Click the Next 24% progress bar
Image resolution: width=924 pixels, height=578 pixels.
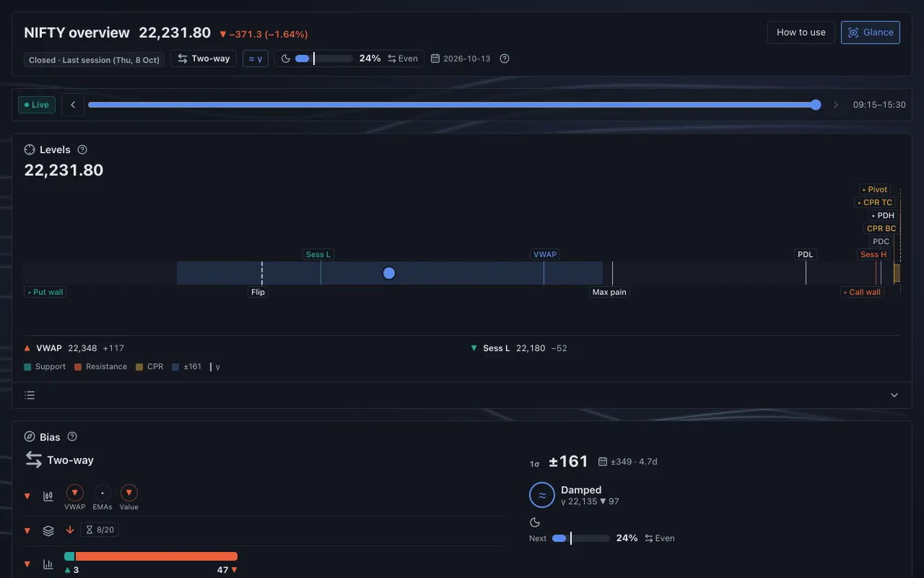click(x=581, y=538)
